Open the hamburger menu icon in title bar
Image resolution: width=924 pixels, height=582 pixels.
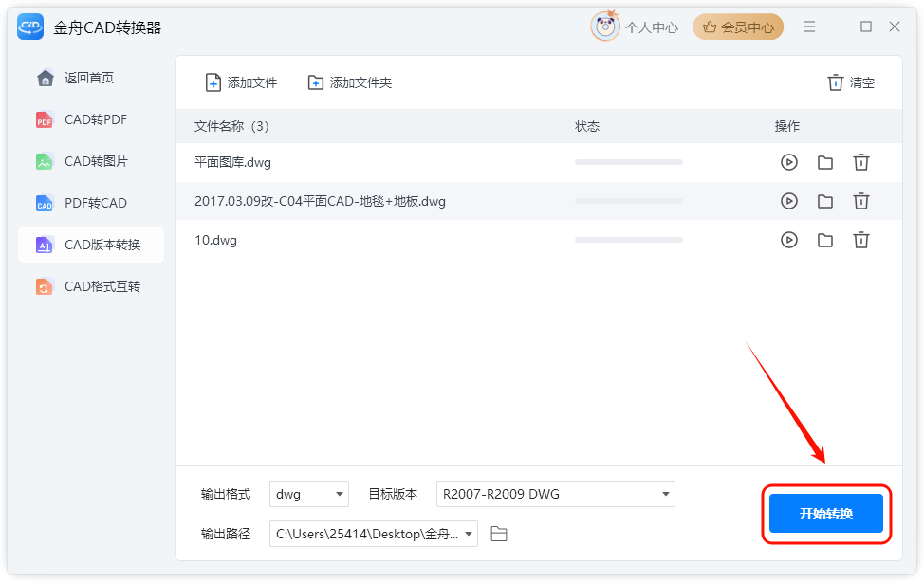coord(809,27)
